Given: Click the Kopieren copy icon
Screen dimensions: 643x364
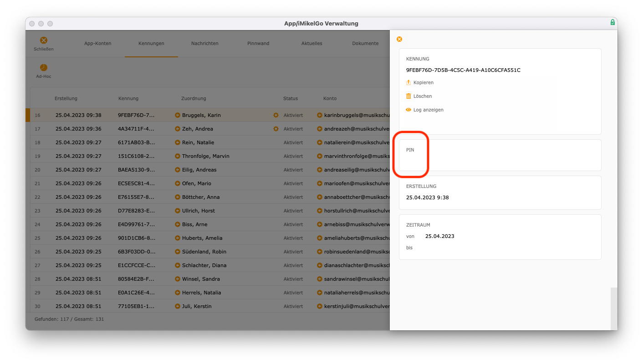Looking at the screenshot, I should [x=408, y=82].
